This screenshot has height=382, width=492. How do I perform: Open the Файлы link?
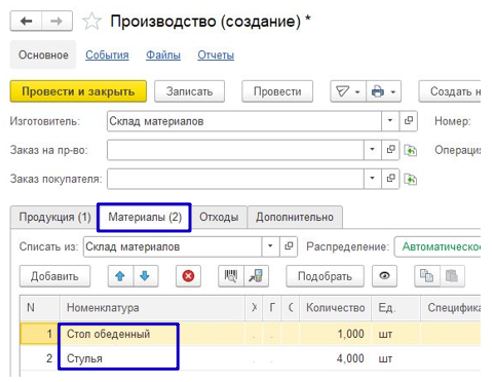click(163, 55)
